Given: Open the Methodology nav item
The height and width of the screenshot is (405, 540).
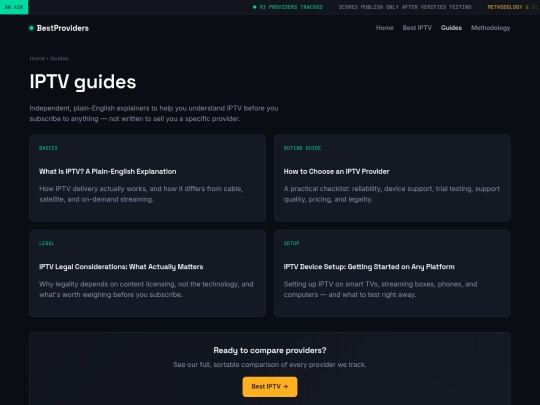Looking at the screenshot, I should [490, 28].
